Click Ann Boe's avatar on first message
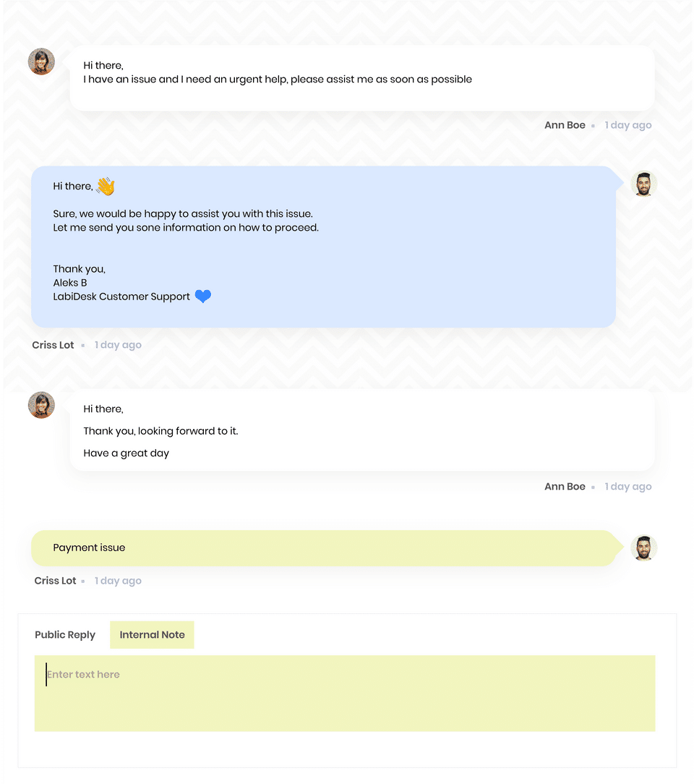This screenshot has width=694, height=784. 41,61
